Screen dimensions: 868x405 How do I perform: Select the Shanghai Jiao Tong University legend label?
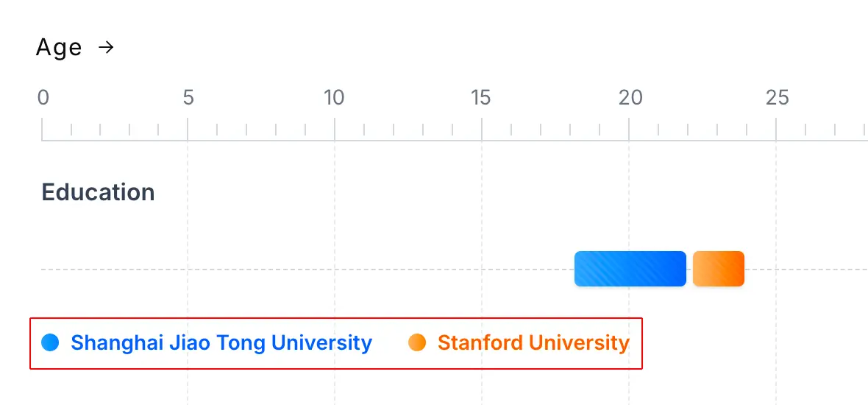(221, 342)
